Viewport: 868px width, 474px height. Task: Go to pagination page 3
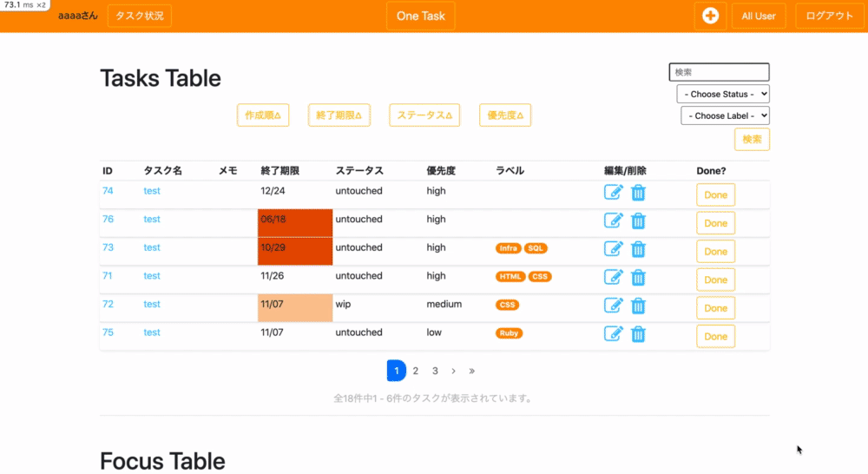coord(435,371)
